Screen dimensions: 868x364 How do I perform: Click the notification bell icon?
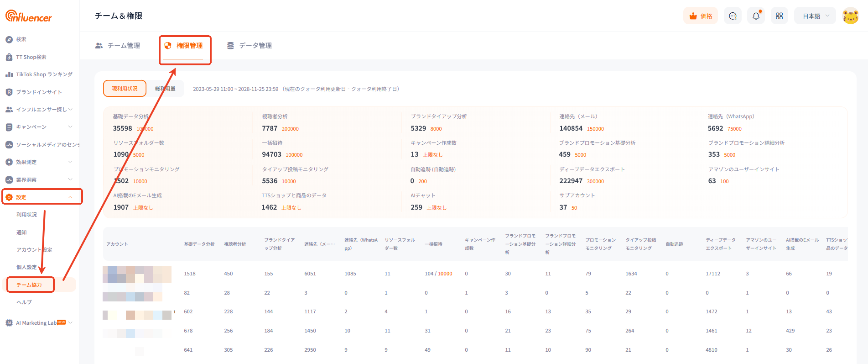click(756, 16)
